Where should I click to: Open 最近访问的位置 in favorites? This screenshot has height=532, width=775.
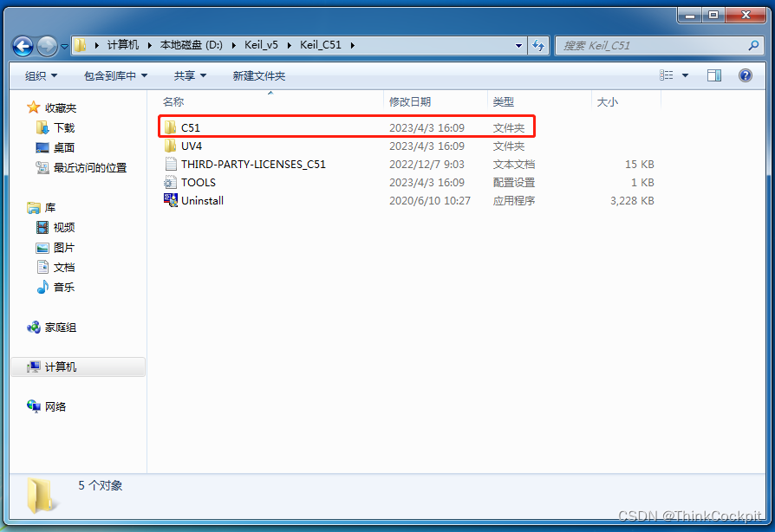point(90,168)
